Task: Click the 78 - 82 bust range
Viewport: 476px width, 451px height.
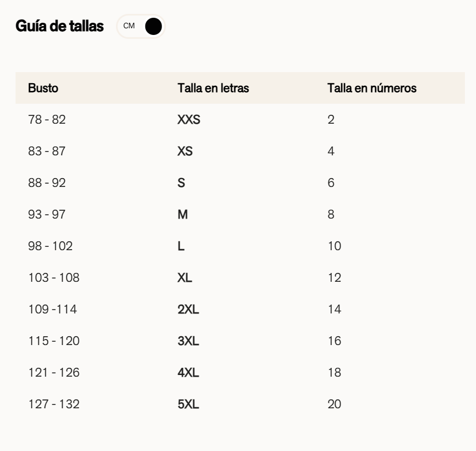Action: pos(47,119)
